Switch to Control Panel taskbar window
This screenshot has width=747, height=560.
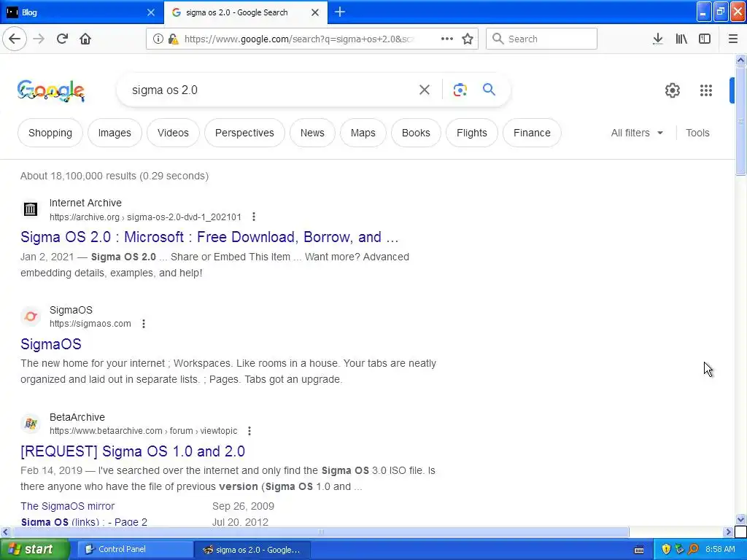pos(134,549)
